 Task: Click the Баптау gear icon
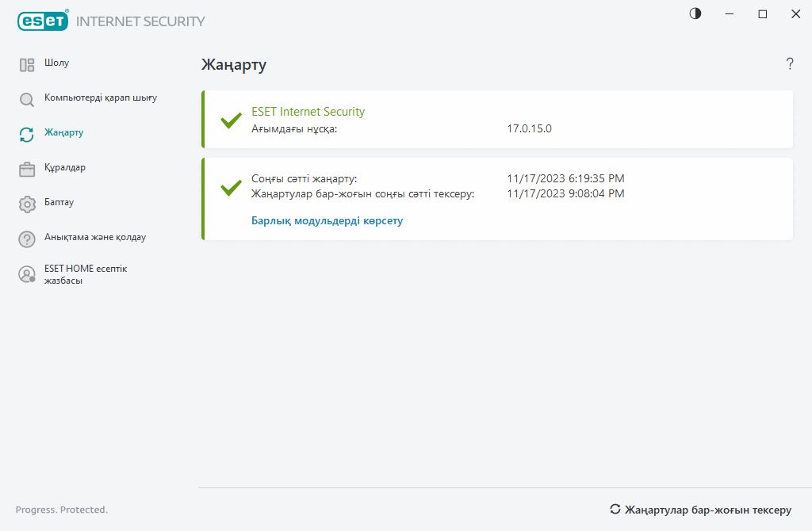27,204
